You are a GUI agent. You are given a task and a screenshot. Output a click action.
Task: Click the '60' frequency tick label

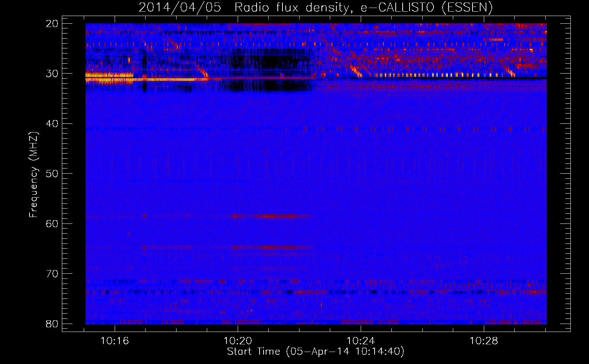52,223
